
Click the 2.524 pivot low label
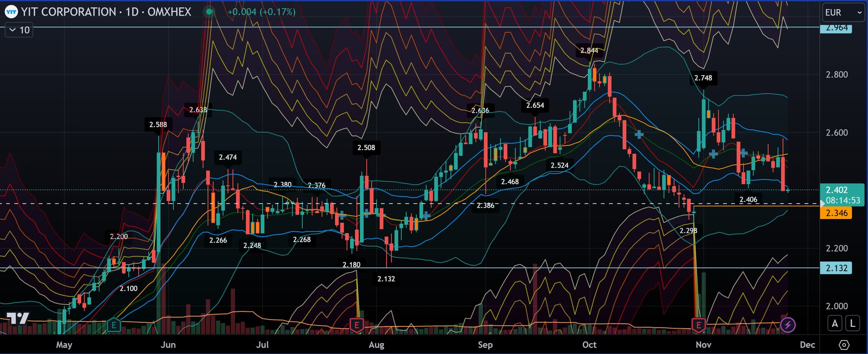pyautogui.click(x=560, y=165)
